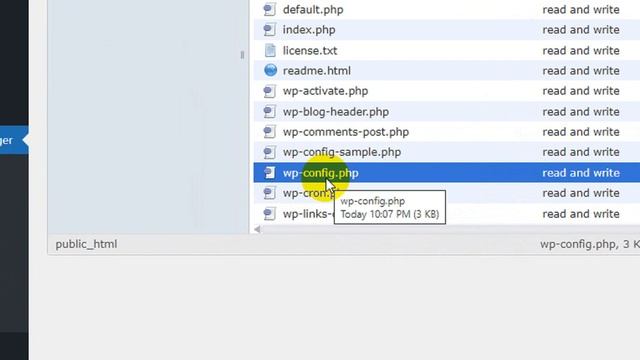Click permissions cell of default.php row

(581, 10)
